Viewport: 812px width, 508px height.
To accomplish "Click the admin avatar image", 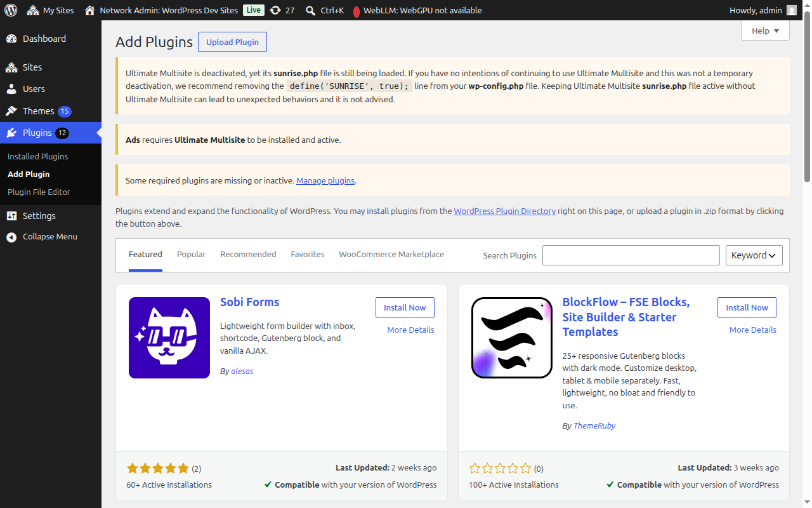I will pos(791,10).
